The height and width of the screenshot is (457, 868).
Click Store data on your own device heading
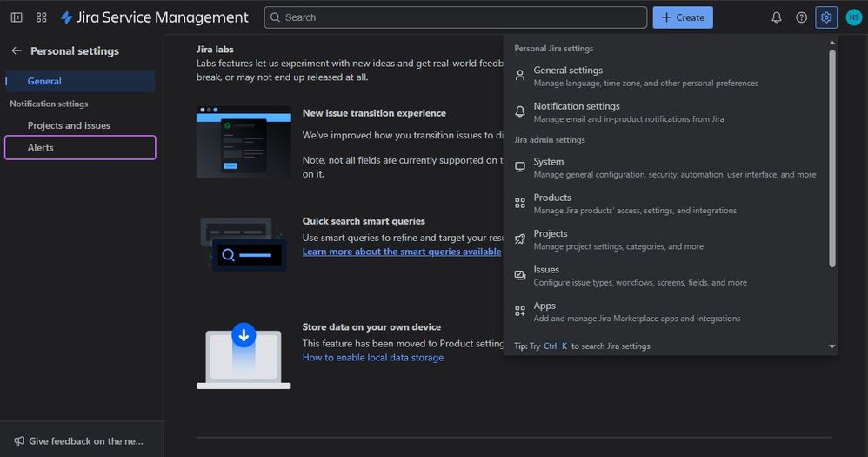371,326
